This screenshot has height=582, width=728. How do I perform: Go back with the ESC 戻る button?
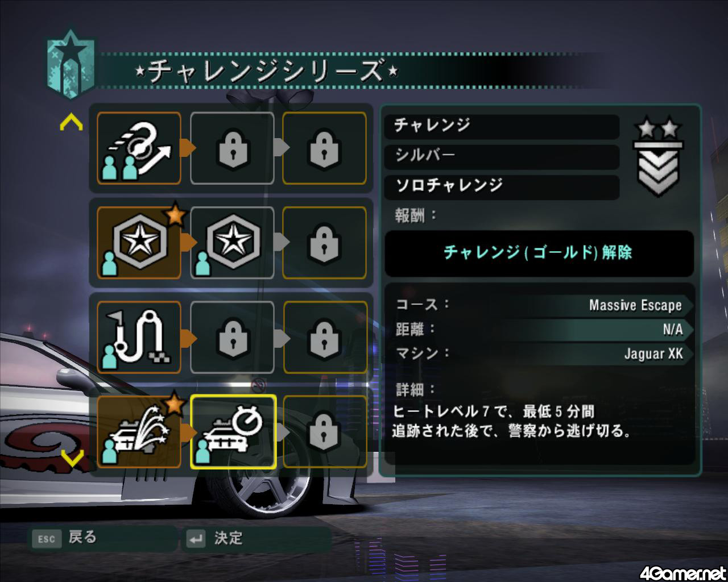coord(102,538)
